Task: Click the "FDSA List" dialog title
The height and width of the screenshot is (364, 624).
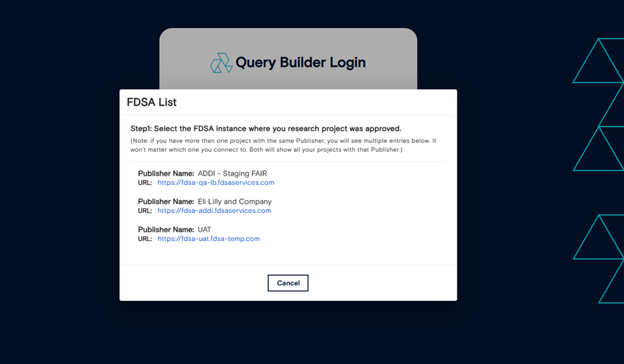Action: [x=152, y=102]
